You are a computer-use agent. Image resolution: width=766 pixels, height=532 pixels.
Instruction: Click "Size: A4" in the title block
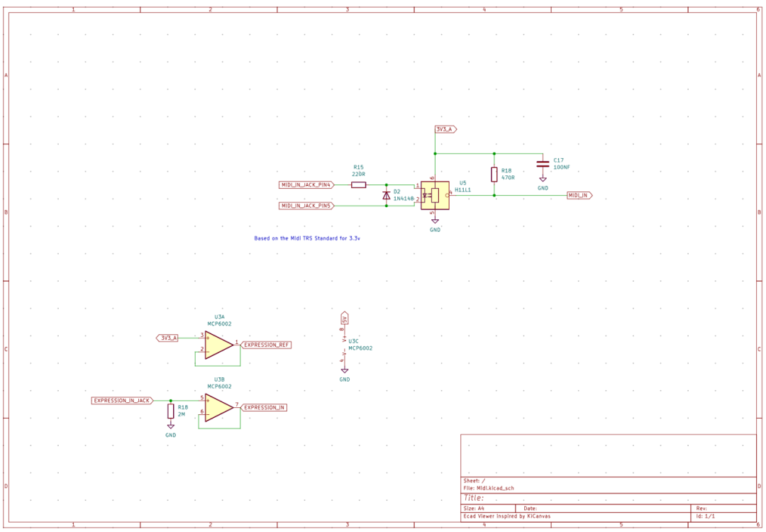click(x=474, y=509)
